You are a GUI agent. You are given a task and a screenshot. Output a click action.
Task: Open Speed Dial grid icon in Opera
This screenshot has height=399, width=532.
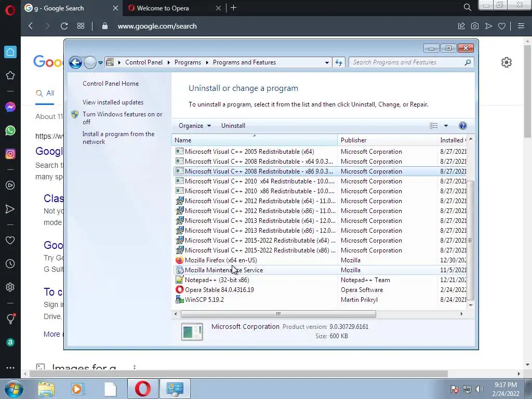(x=81, y=26)
